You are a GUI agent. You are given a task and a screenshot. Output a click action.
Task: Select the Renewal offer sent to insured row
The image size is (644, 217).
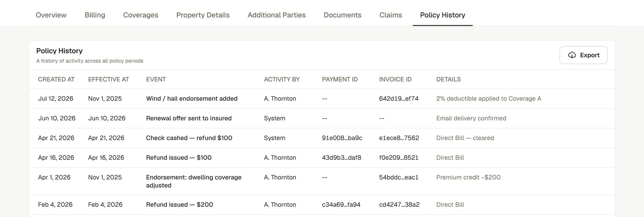pos(322,118)
